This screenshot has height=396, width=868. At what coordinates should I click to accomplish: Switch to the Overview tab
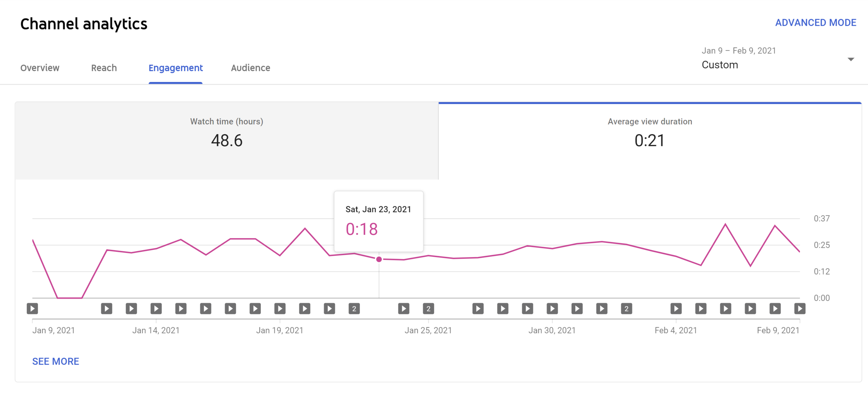40,68
